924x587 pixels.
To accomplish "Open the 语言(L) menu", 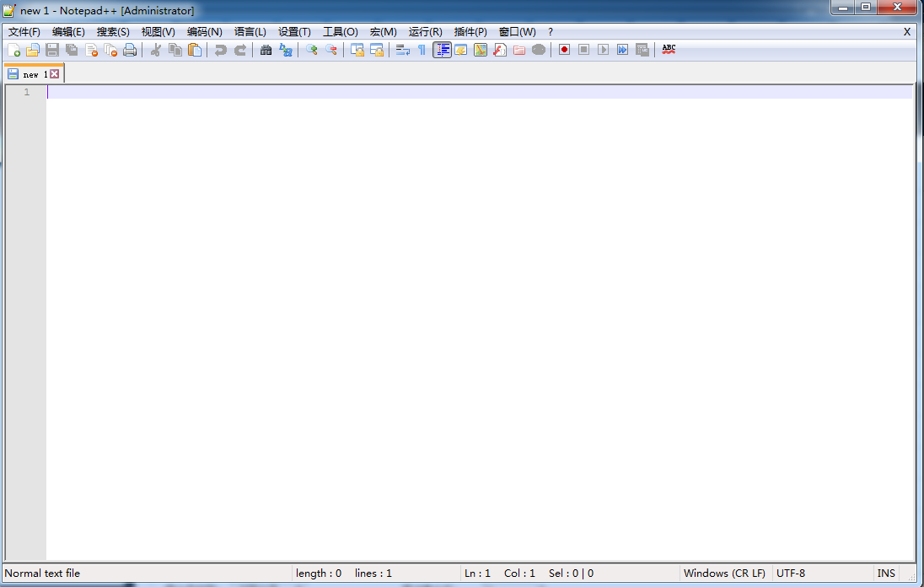I will click(x=250, y=32).
